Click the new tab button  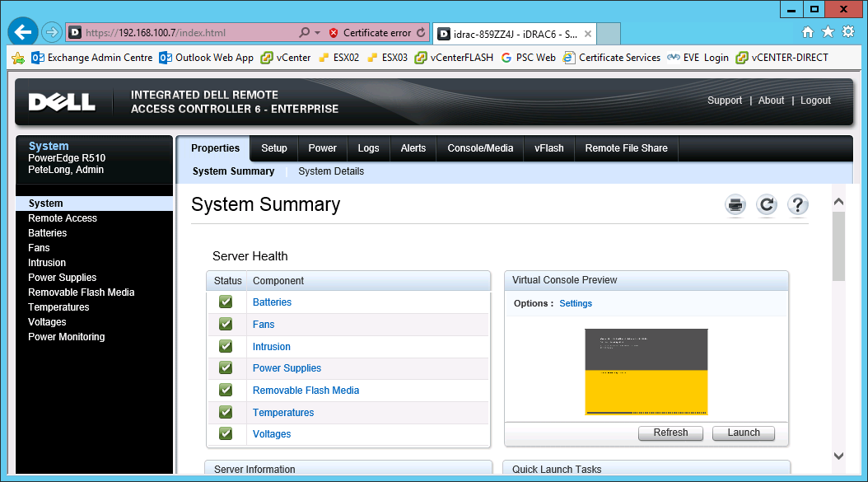609,34
